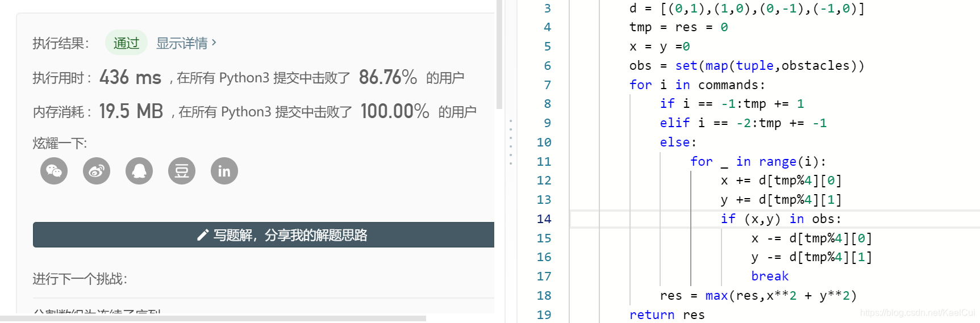The width and height of the screenshot is (980, 323).
Task: Click the 'tmp = res = 0' line
Action: 678,27
